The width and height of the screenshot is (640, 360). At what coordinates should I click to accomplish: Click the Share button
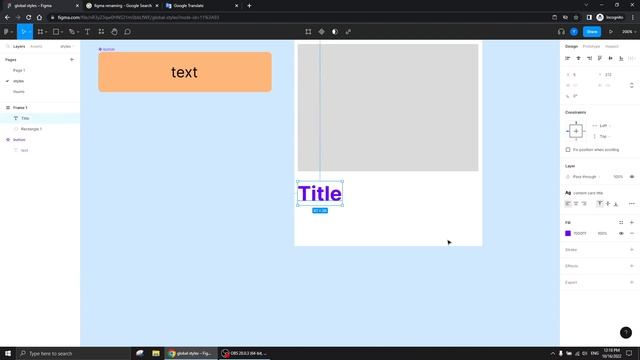point(592,31)
